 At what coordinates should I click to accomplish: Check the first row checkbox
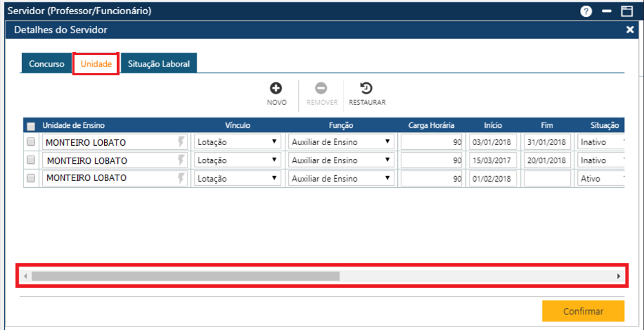[x=31, y=141]
